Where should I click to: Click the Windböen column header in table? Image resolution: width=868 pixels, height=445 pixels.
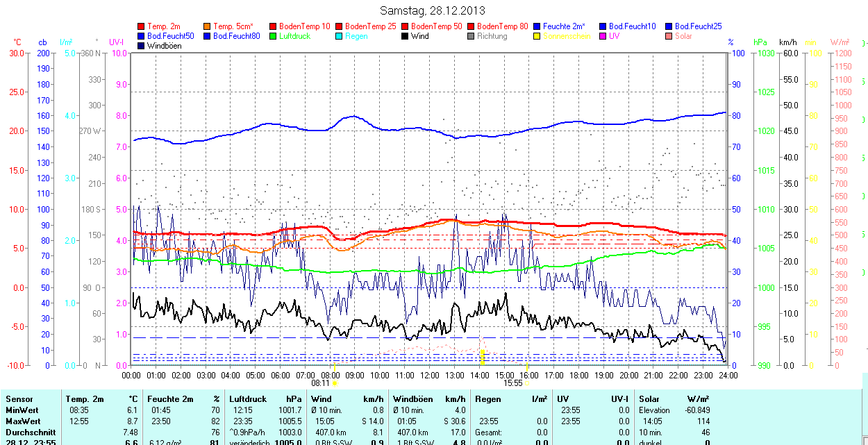pos(414,399)
